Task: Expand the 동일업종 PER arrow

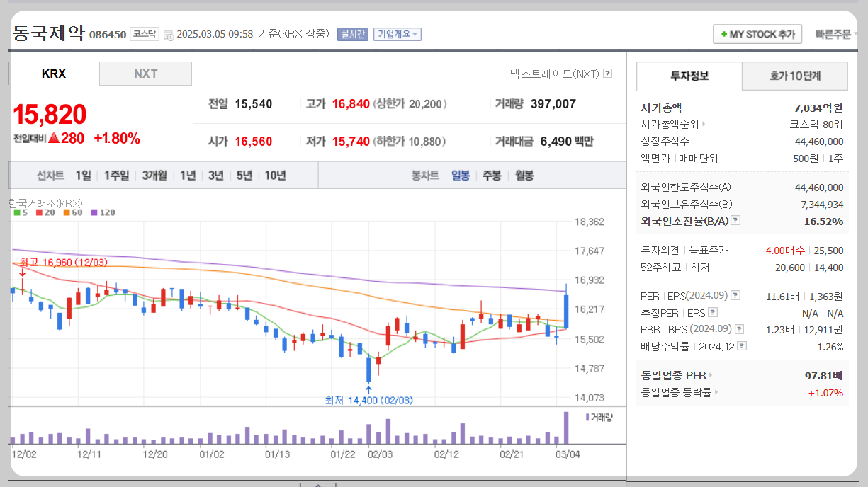Action: (711, 375)
